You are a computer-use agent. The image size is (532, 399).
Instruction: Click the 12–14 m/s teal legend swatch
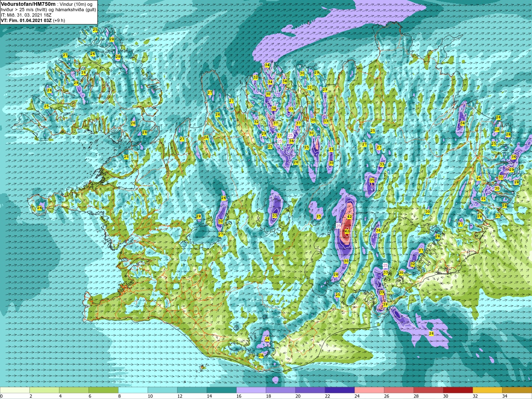[192, 390]
